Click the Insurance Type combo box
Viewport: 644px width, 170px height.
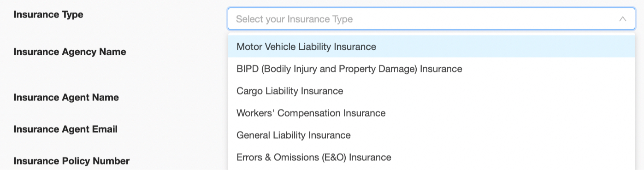coord(431,19)
